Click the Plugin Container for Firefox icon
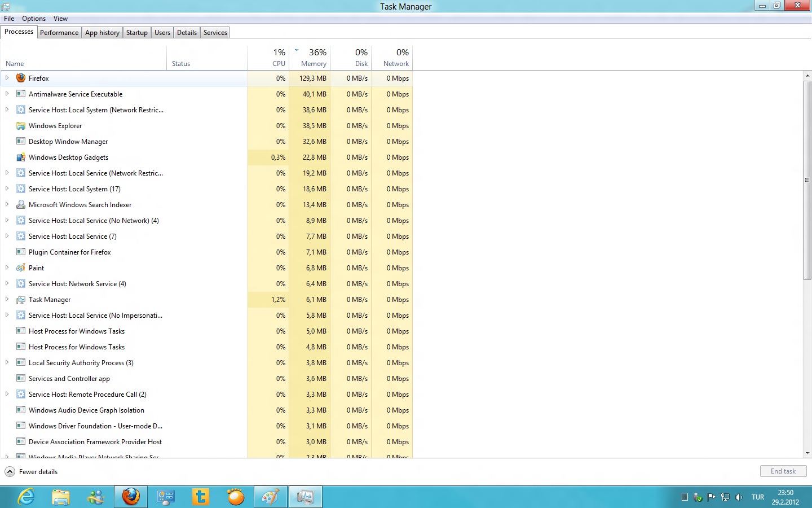This screenshot has height=508, width=812. coord(21,252)
